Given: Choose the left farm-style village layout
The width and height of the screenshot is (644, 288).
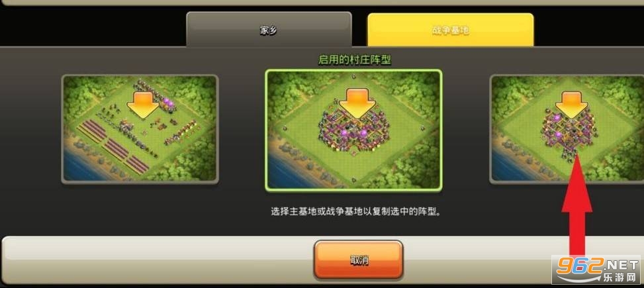Looking at the screenshot, I should point(140,128).
